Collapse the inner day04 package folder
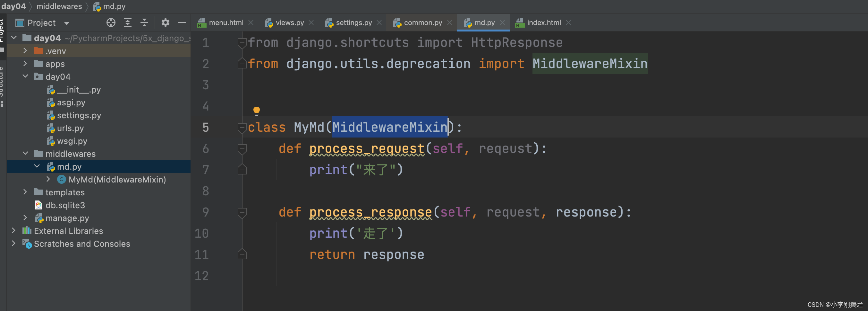This screenshot has width=868, height=311. [x=25, y=76]
